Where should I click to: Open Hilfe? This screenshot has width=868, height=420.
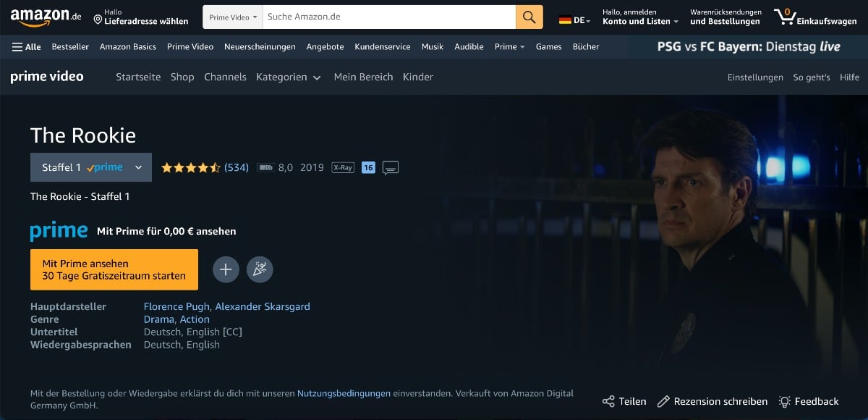coord(850,77)
